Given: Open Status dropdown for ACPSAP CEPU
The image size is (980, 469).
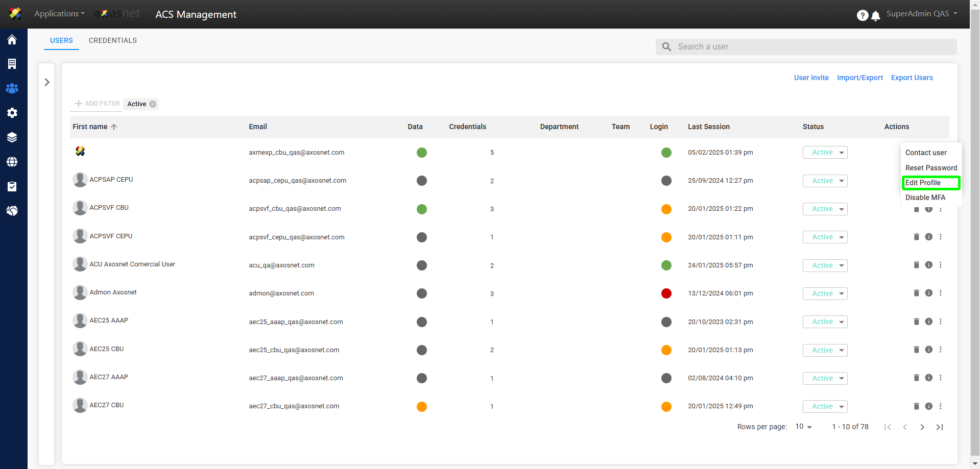Looking at the screenshot, I should 825,181.
